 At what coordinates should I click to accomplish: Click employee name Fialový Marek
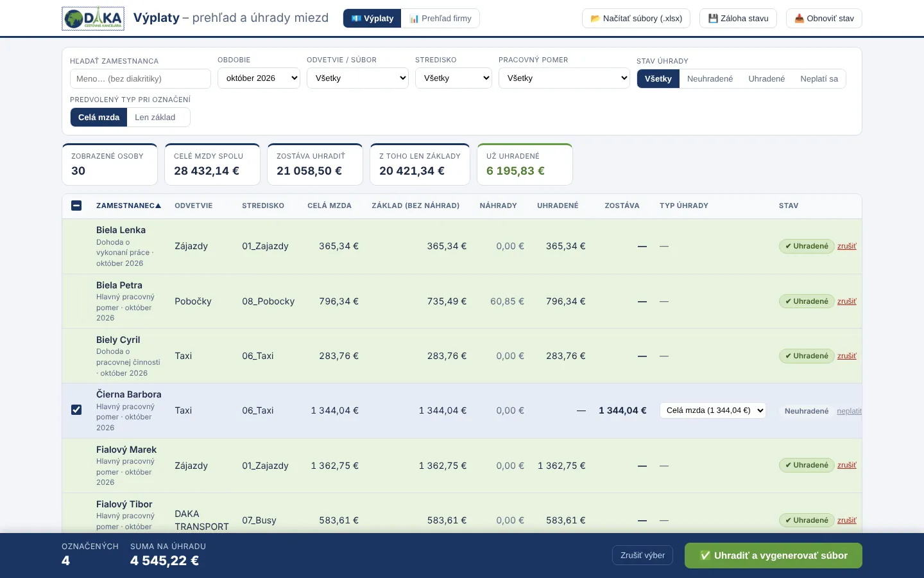[x=126, y=450]
